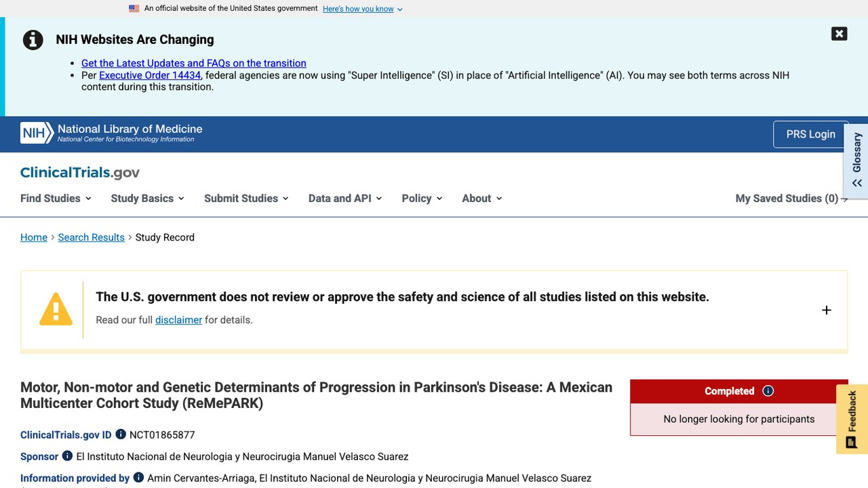The image size is (868, 488).
Task: Show info about Completed status
Action: tap(768, 391)
